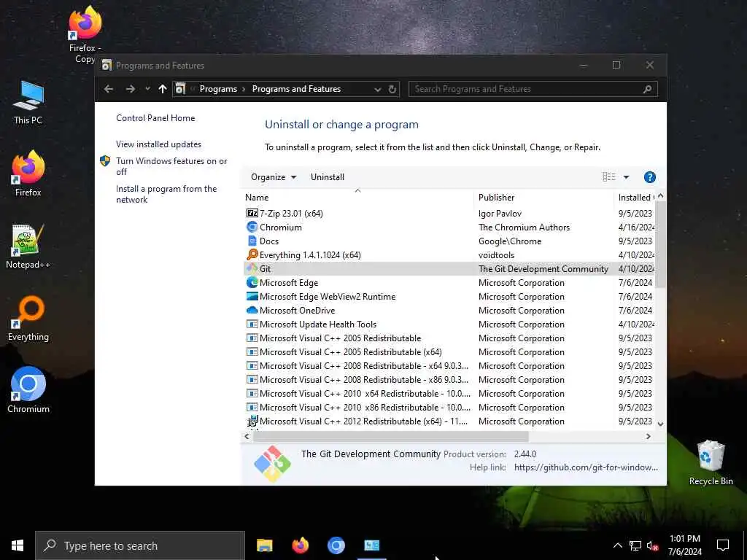
Task: Open Turn Windows features on or off
Action: point(171,166)
